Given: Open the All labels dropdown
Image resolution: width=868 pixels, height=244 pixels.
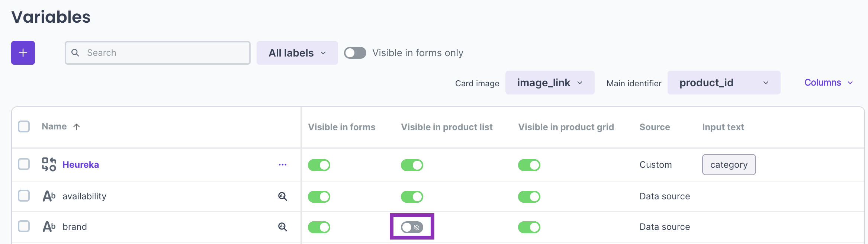Looking at the screenshot, I should (x=297, y=53).
